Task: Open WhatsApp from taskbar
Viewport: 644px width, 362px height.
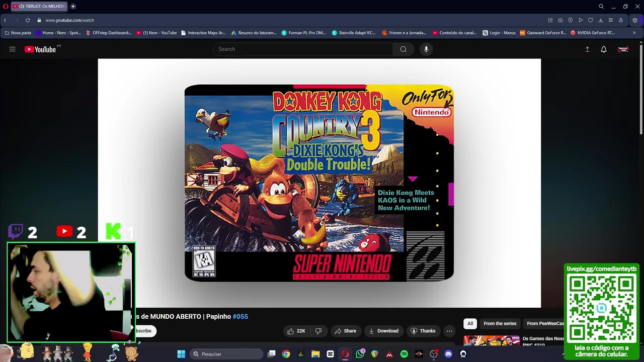Action: [x=360, y=354]
